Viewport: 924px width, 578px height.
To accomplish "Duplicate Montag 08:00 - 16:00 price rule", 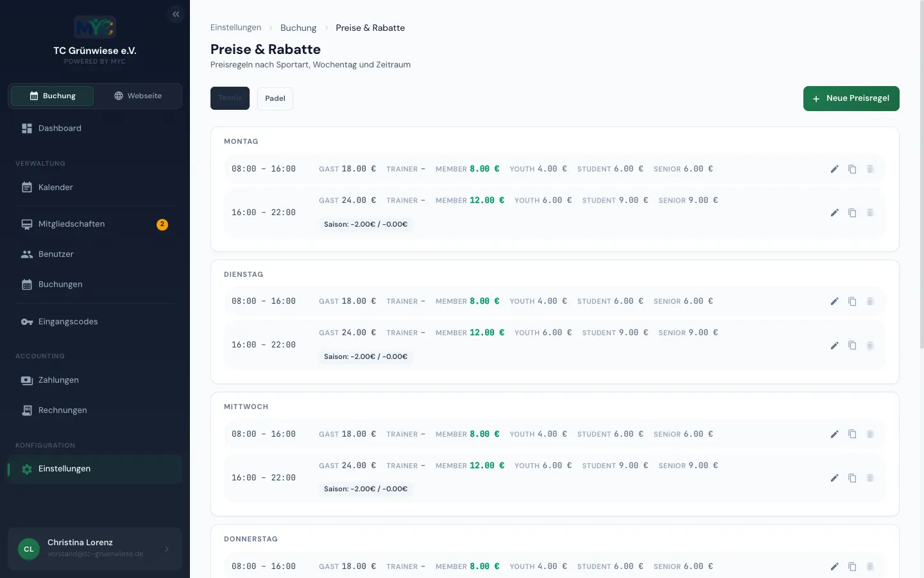I will click(x=852, y=169).
